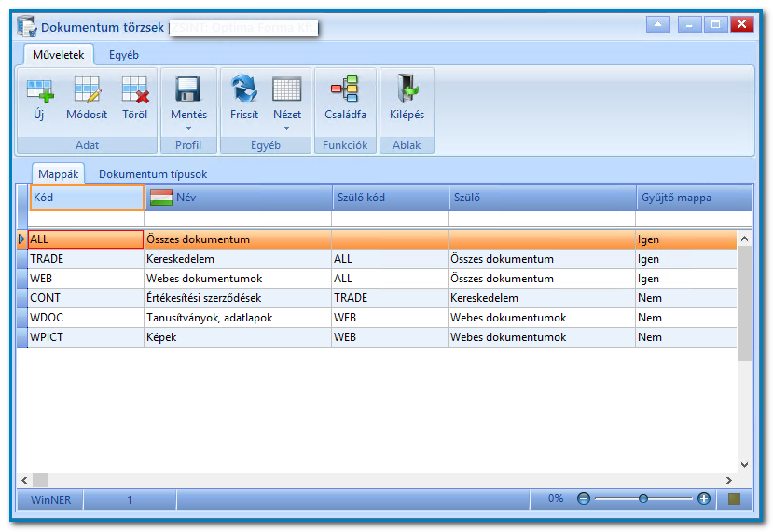Click the Kód filter field
Image resolution: width=773 pixels, height=532 pixels.
coord(87,218)
